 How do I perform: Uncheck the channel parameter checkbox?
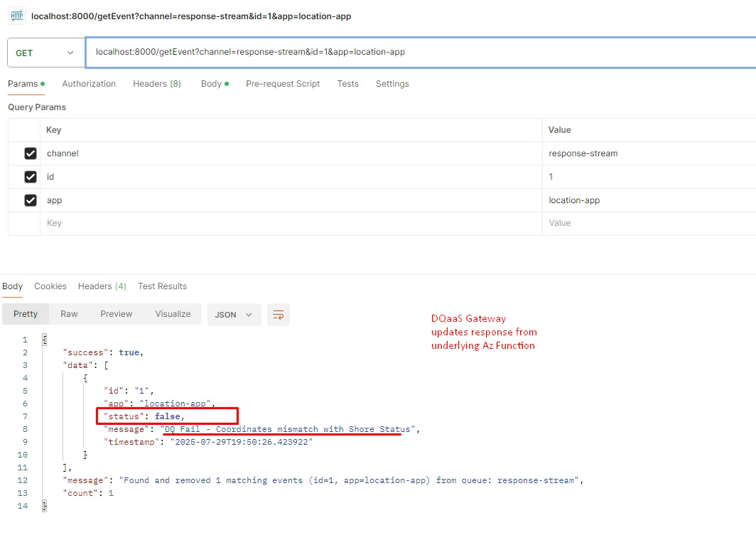pos(31,153)
